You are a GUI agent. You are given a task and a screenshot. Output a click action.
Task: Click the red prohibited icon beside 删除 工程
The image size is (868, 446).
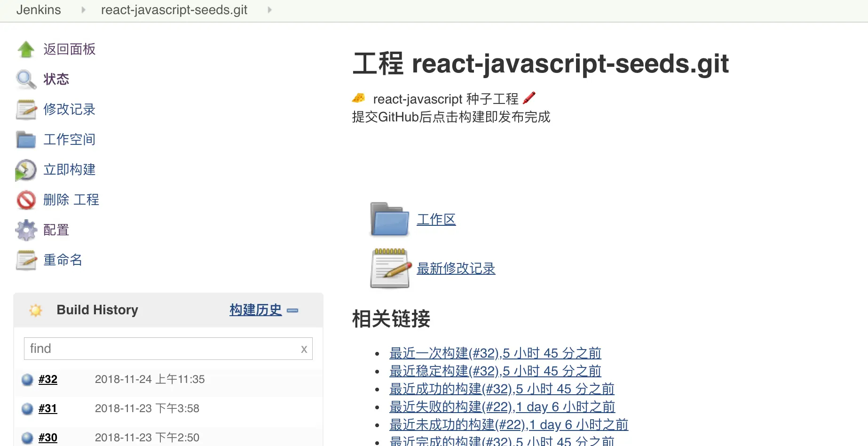pos(26,200)
